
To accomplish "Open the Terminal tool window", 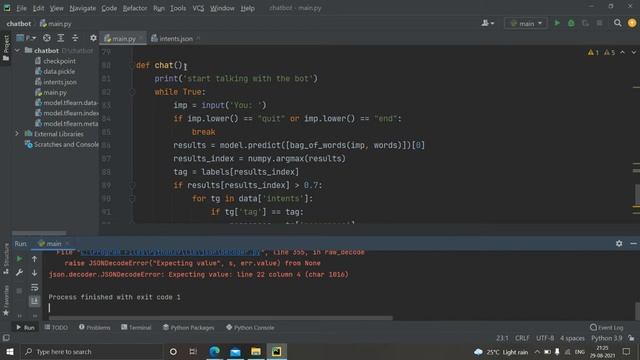I will tap(136, 327).
